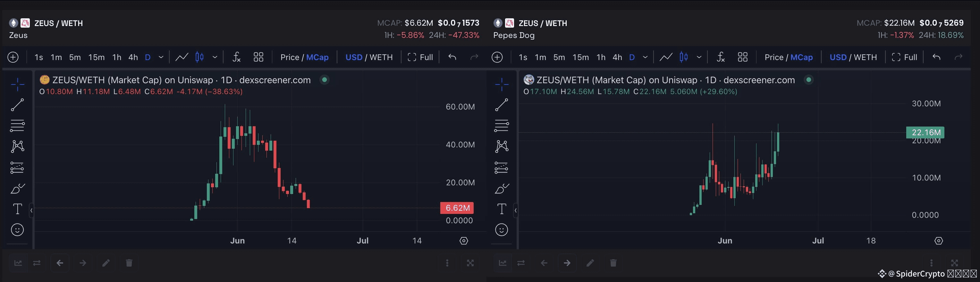Select candlestick style icon on Zeus chart
Viewport: 980px width, 282px height.
pyautogui.click(x=199, y=57)
